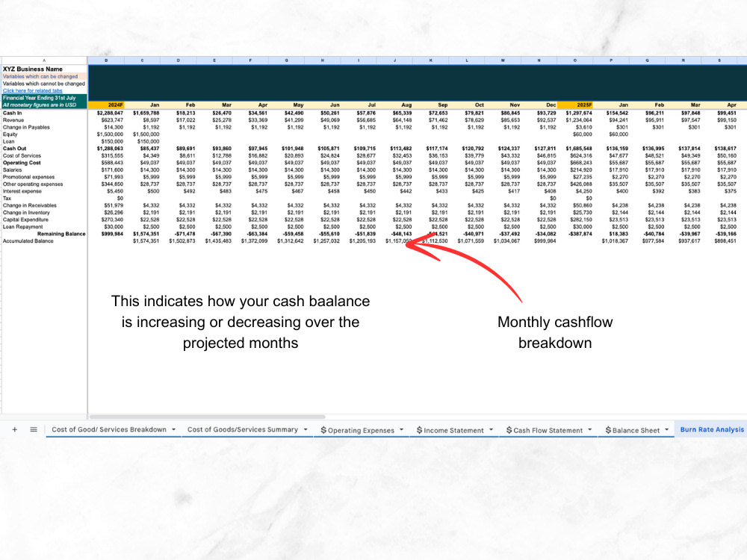
Task: Expand Cash Flow Statement tab dropdown arrow
Action: [x=590, y=429]
